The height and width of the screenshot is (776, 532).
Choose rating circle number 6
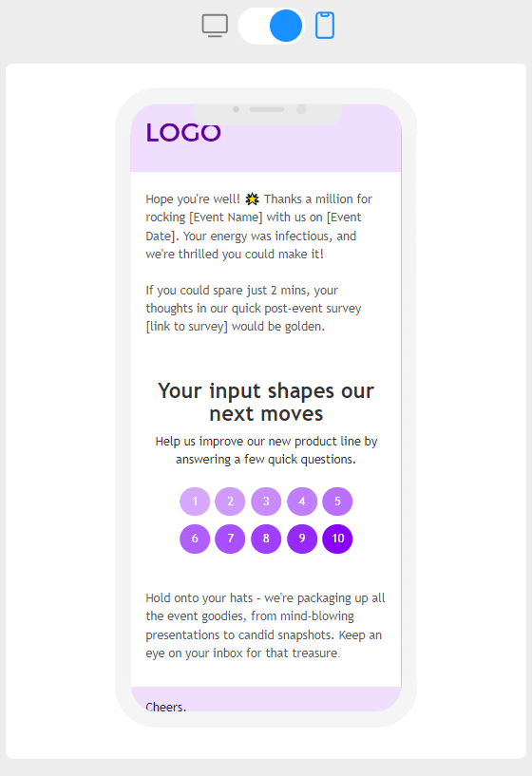[x=195, y=539]
